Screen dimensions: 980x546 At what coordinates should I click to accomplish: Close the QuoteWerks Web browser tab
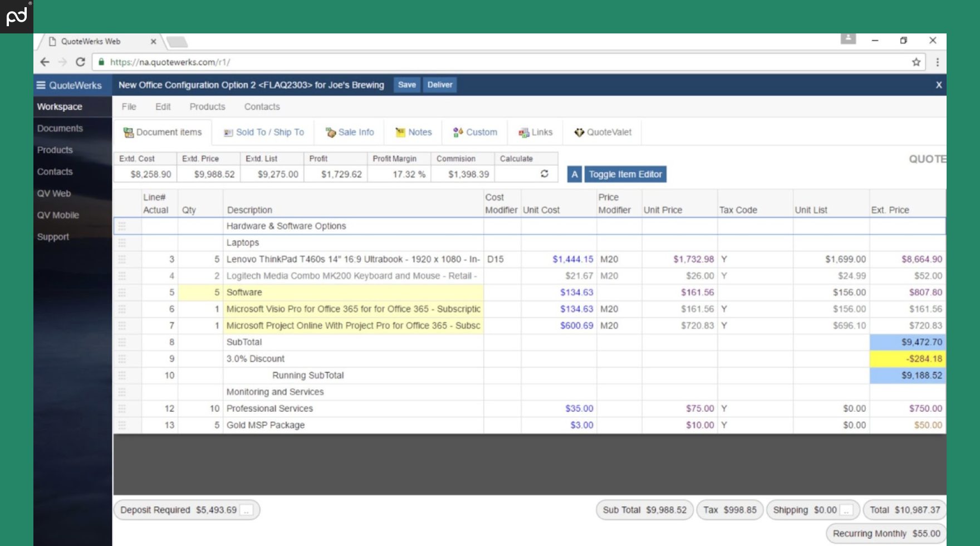pyautogui.click(x=153, y=41)
